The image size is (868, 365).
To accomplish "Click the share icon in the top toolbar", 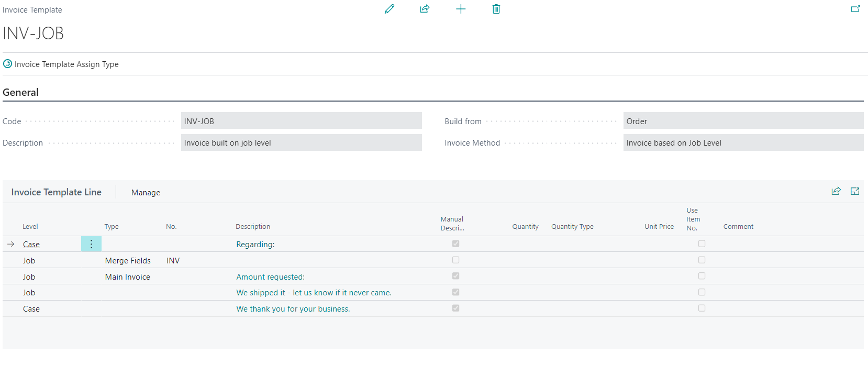I will [425, 9].
